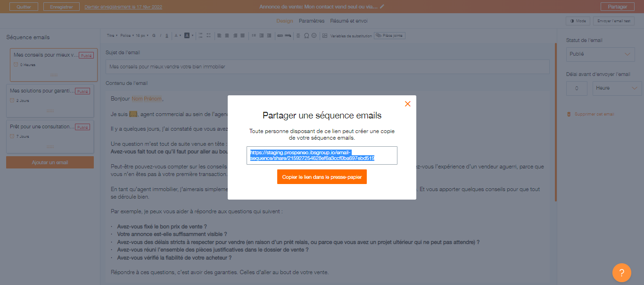
Task: Increase paragraph indent
Action: click(262, 35)
